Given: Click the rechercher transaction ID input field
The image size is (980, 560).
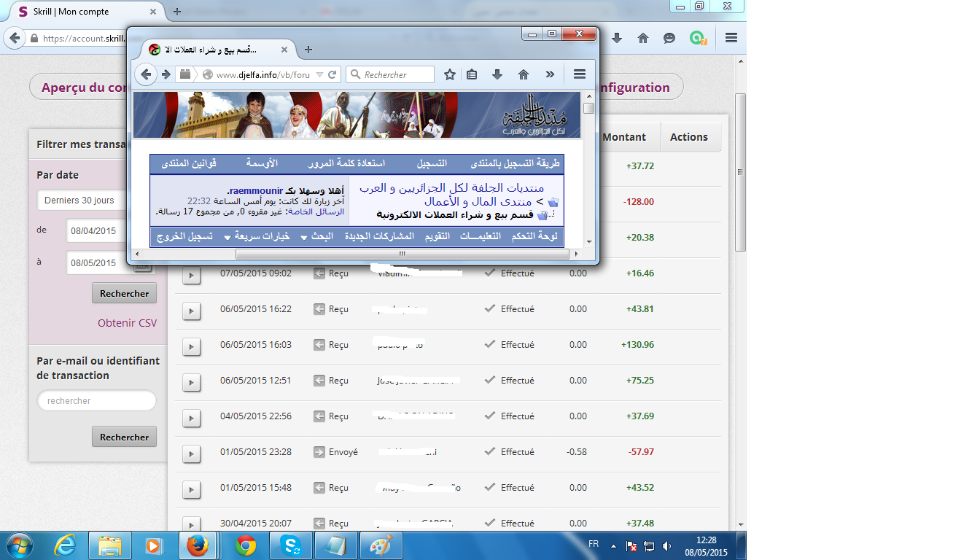Looking at the screenshot, I should tap(96, 401).
